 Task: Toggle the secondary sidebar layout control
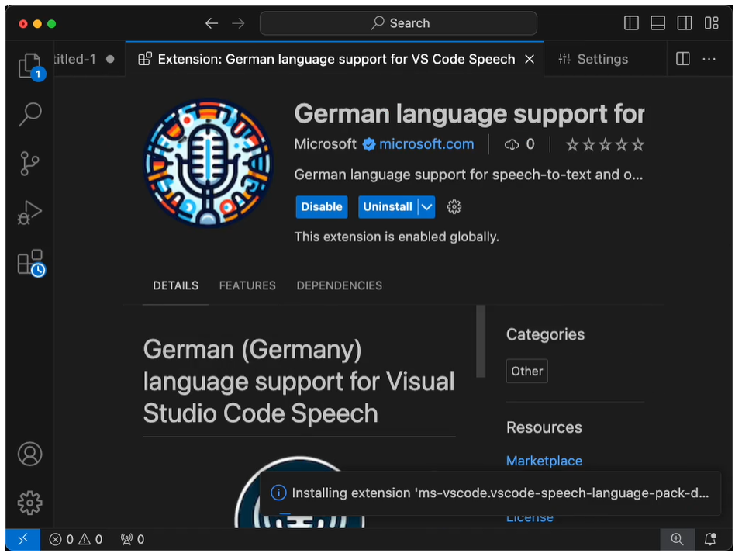tap(685, 23)
